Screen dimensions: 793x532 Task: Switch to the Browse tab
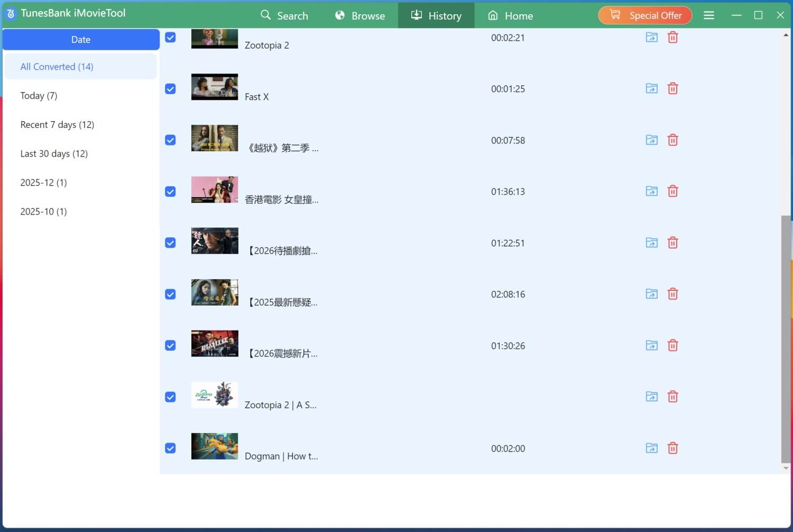click(360, 15)
